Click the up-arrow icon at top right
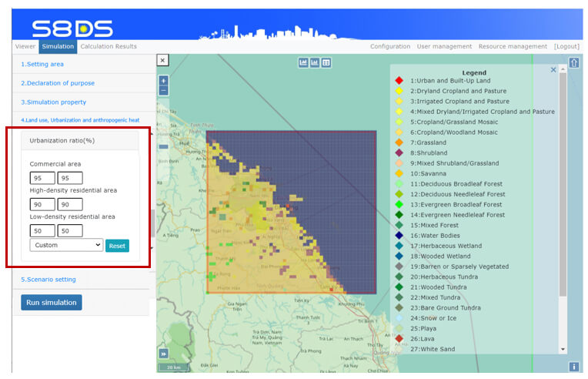Viewport: 588px width, 379px height. [x=574, y=62]
